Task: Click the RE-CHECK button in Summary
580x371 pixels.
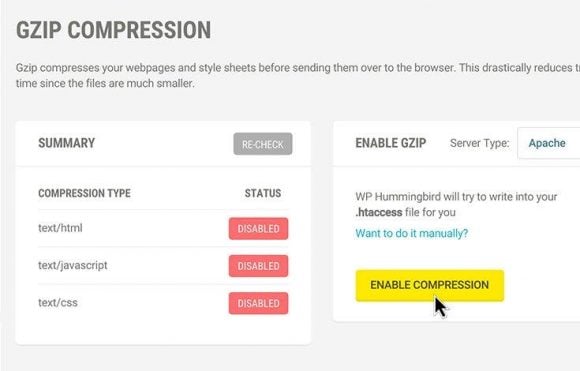Action: pos(263,144)
